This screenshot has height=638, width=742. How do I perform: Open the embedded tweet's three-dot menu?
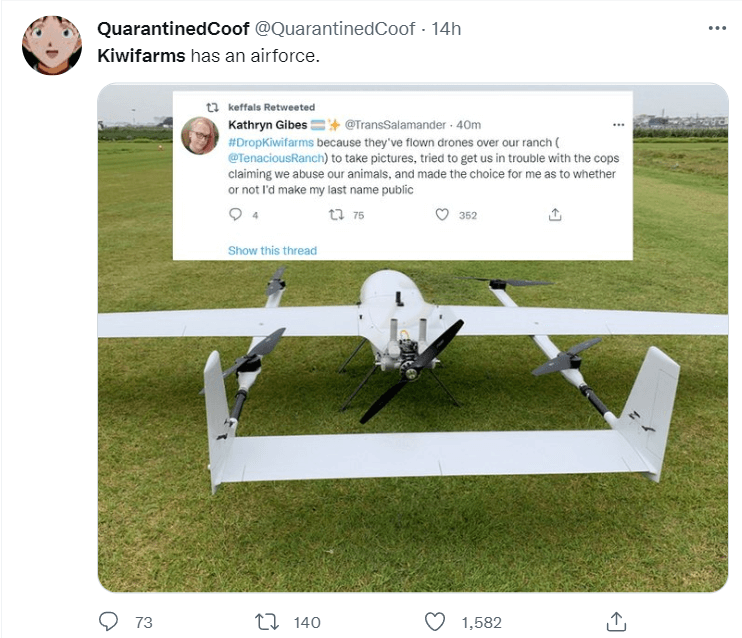click(x=618, y=125)
